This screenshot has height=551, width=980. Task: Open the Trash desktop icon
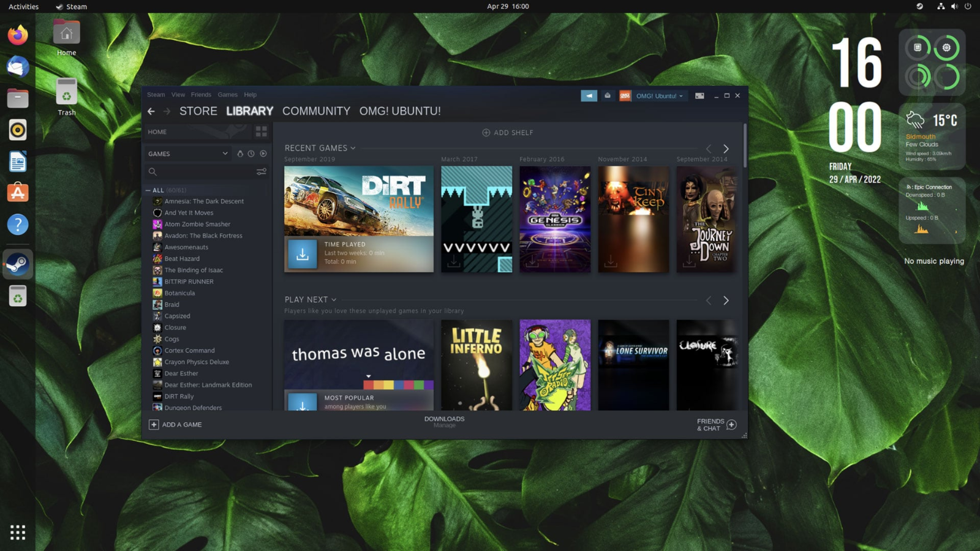click(66, 97)
